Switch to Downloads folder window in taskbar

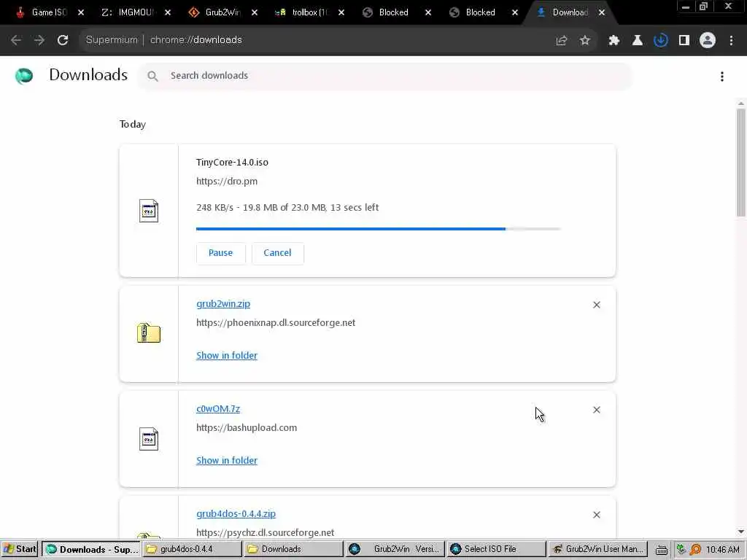(x=293, y=549)
